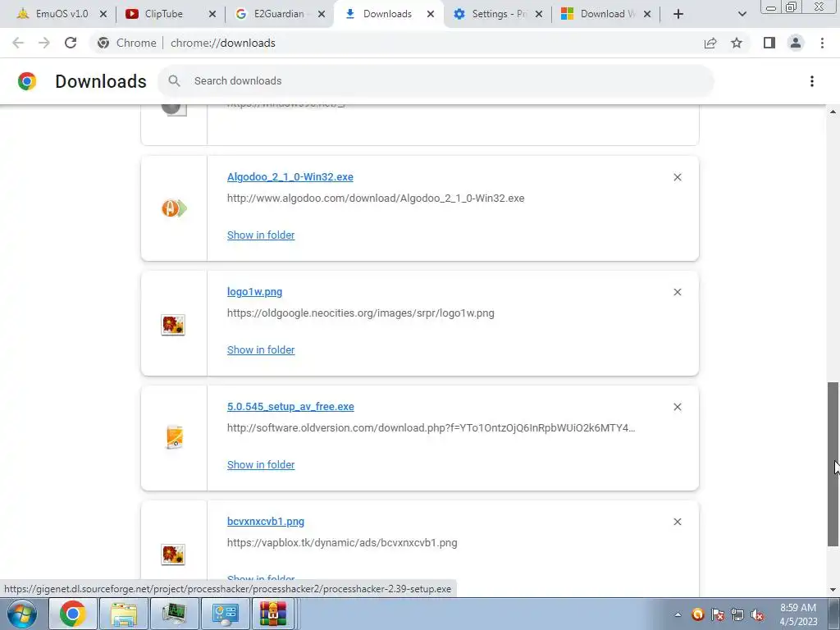The height and width of the screenshot is (630, 840).
Task: Click the scrollbar up arrow
Action: 833,112
